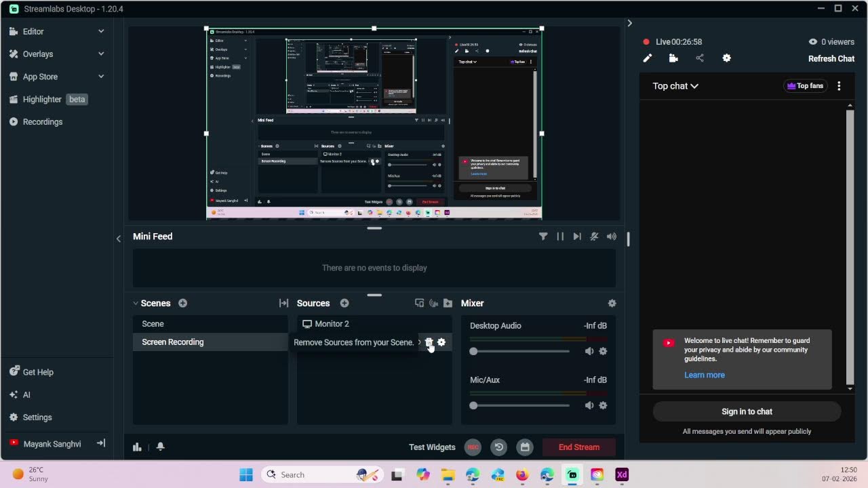Edit stream info with pencil icon
This screenshot has height=488, width=868.
(648, 58)
